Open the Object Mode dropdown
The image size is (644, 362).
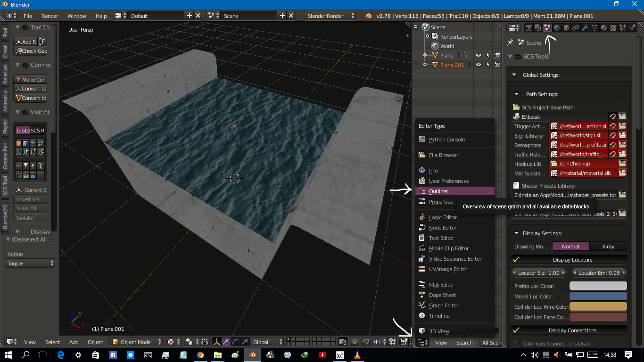click(x=135, y=342)
